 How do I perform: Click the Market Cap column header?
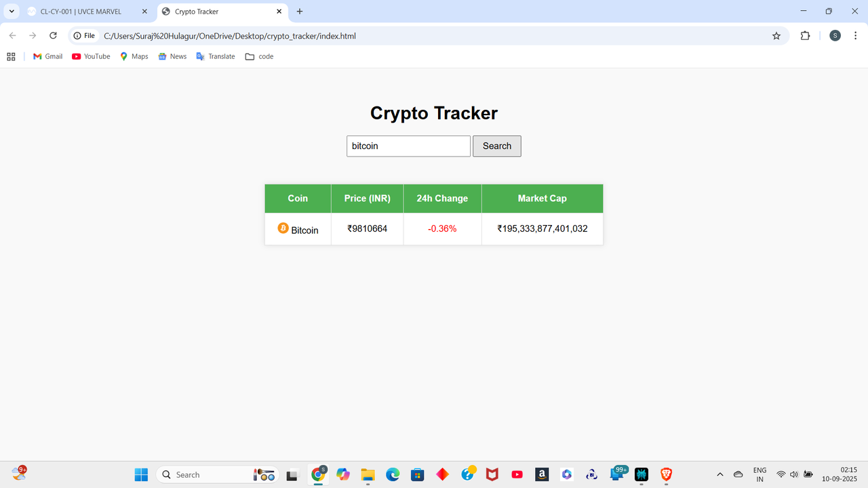[542, 199]
